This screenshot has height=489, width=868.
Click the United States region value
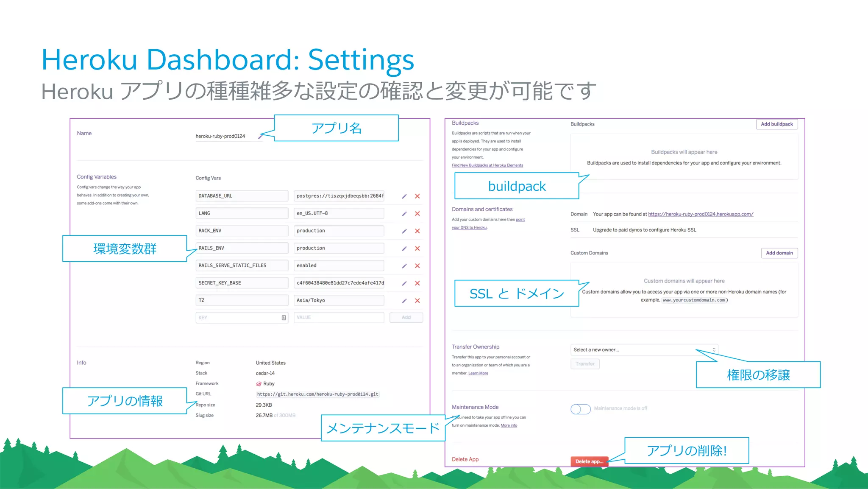(271, 363)
